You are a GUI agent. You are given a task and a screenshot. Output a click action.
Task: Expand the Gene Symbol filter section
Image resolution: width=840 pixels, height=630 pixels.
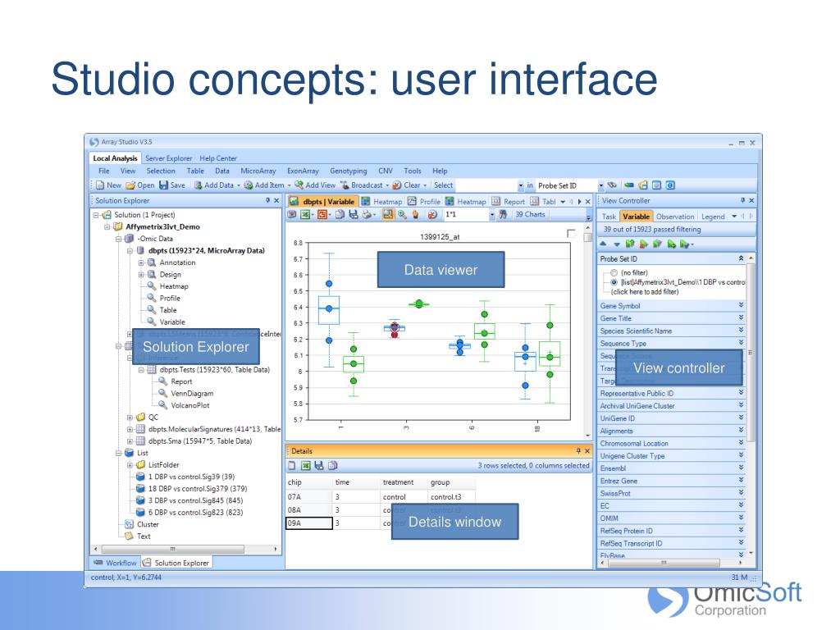(741, 305)
